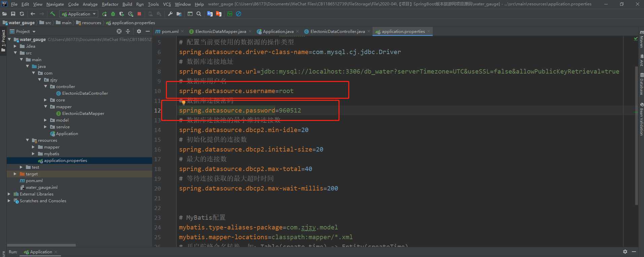Run Application with the green arrow icon

click(x=104, y=14)
